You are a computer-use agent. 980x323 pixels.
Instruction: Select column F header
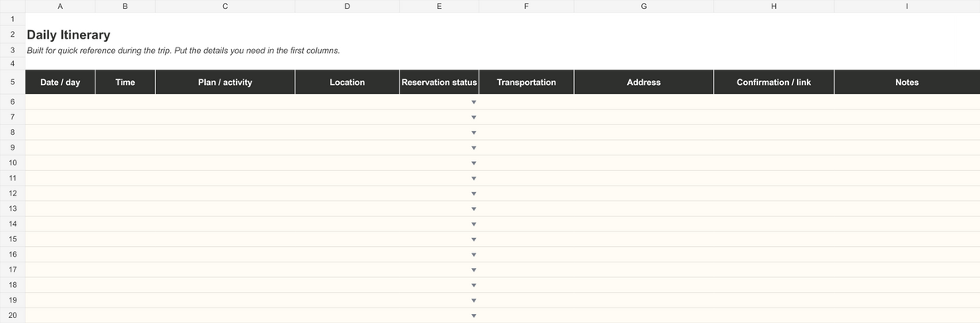pyautogui.click(x=527, y=7)
